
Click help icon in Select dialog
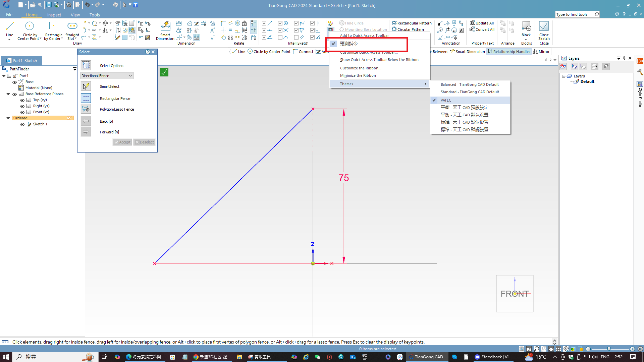tap(148, 52)
